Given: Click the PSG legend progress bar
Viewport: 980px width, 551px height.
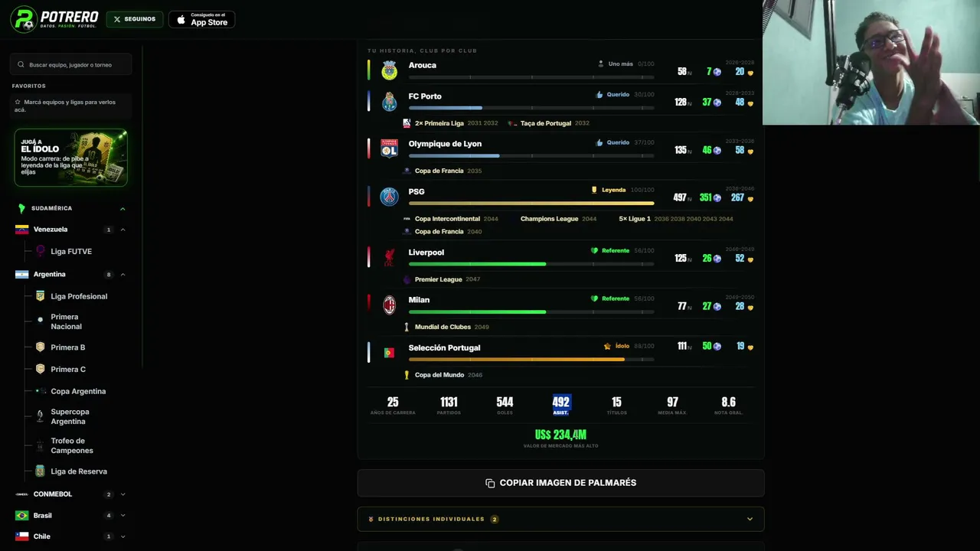Looking at the screenshot, I should click(x=531, y=204).
